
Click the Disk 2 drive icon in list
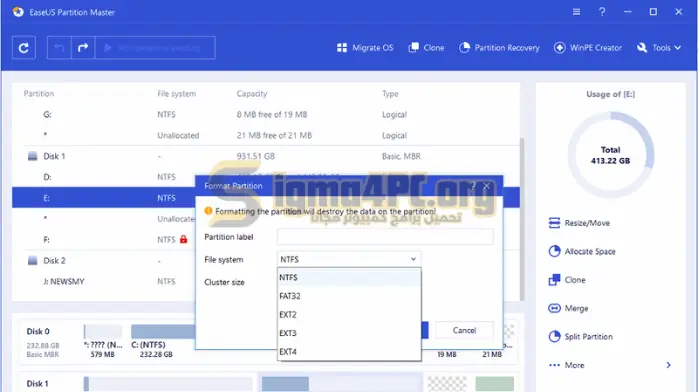pyautogui.click(x=32, y=260)
